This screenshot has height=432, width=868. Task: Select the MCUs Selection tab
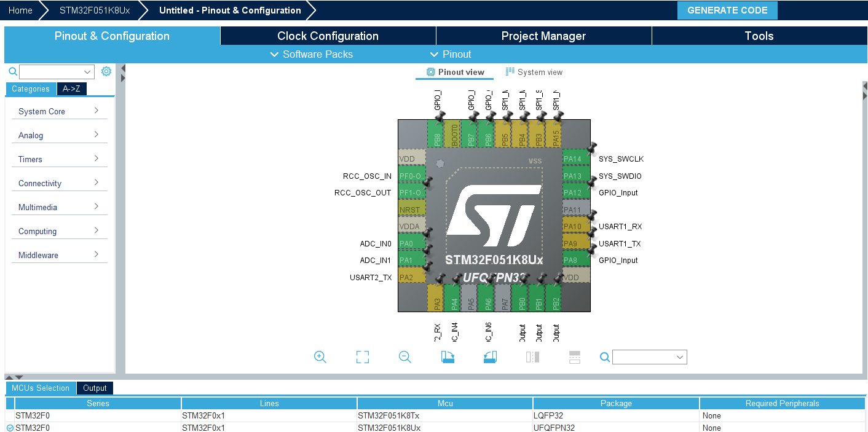point(41,388)
